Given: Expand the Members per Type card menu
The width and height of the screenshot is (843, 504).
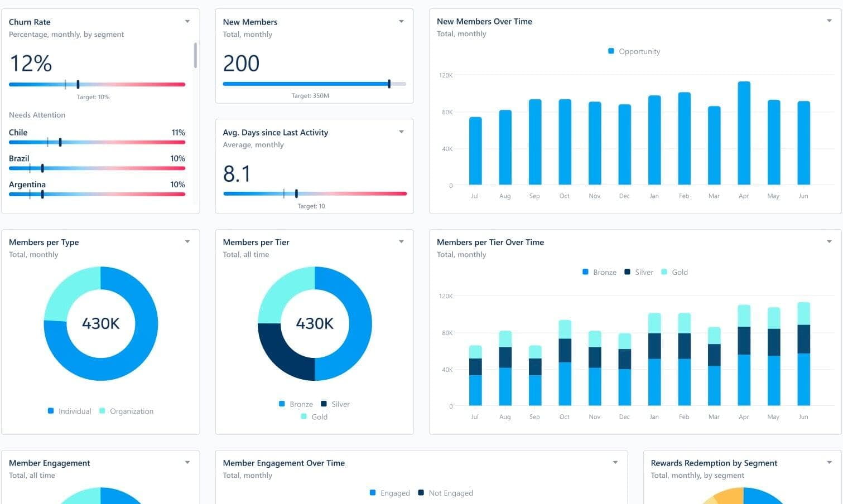Looking at the screenshot, I should pos(187,242).
